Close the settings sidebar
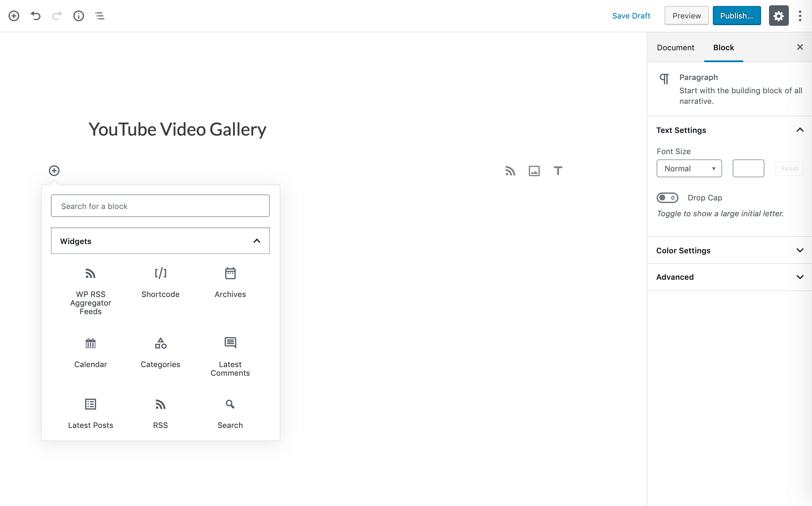This screenshot has width=812, height=506. coord(800,47)
